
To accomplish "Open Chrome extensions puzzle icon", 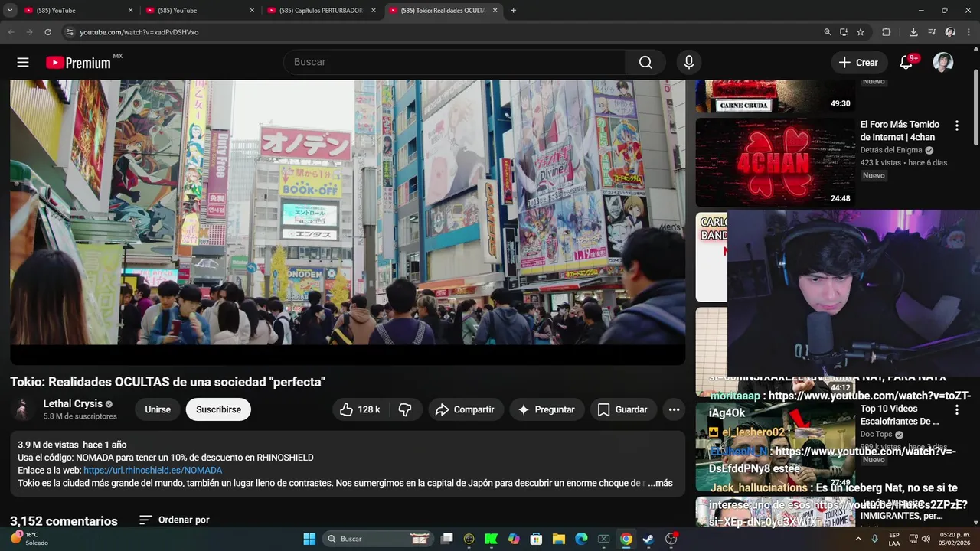I will pyautogui.click(x=887, y=32).
